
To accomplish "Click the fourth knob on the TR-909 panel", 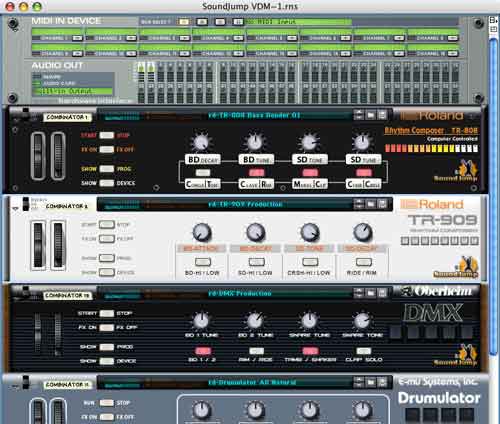I will 363,232.
